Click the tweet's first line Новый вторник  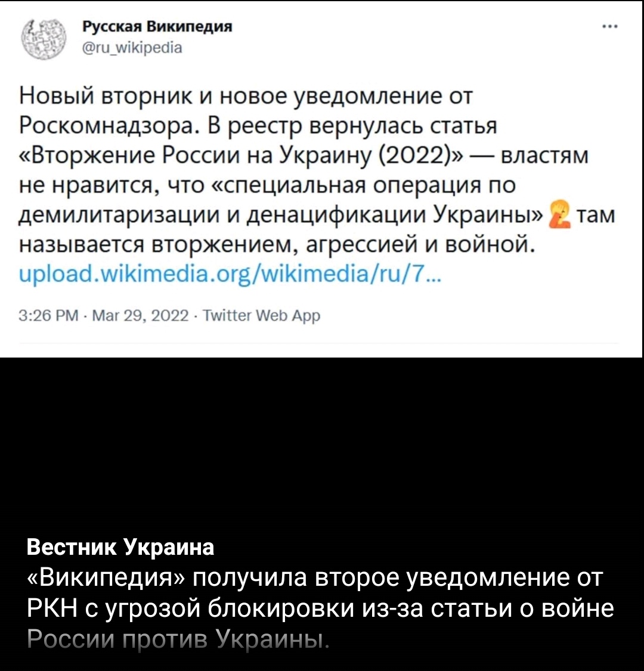point(246,96)
